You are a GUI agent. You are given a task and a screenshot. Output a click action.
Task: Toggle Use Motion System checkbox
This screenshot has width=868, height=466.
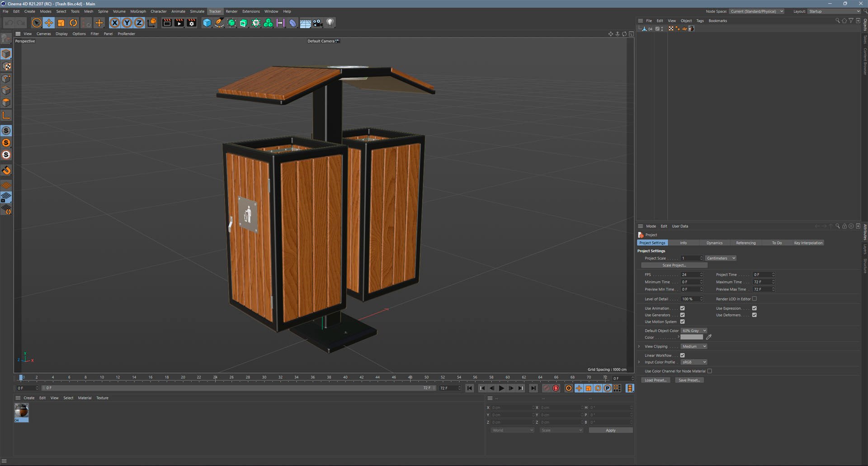click(x=682, y=322)
